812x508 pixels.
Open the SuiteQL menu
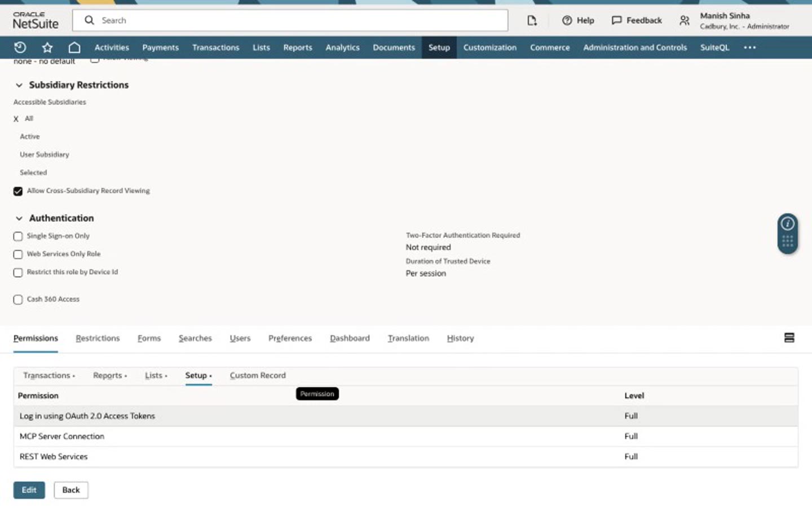pos(714,47)
